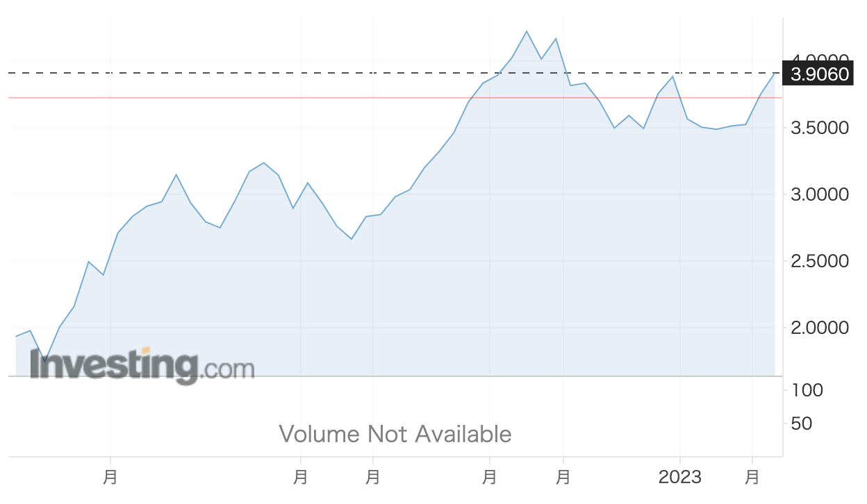Click the 100 volume axis label
This screenshot has height=504, width=867.
pyautogui.click(x=807, y=390)
